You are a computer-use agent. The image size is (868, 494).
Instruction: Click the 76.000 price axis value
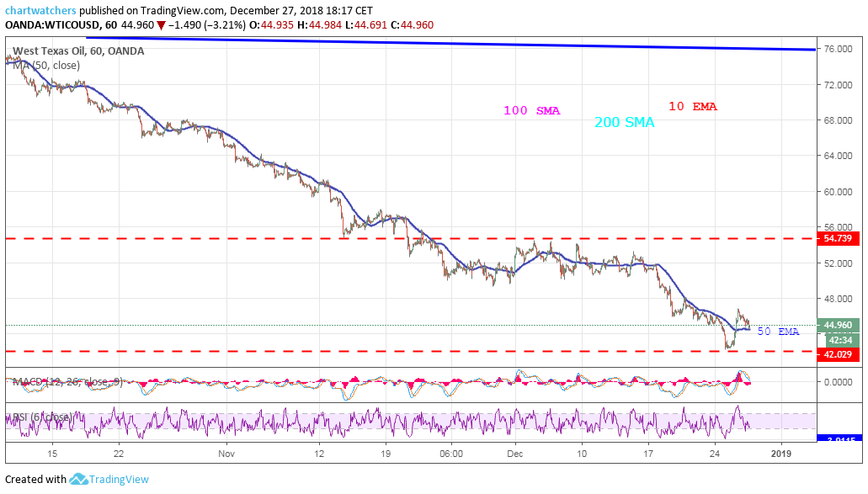838,49
